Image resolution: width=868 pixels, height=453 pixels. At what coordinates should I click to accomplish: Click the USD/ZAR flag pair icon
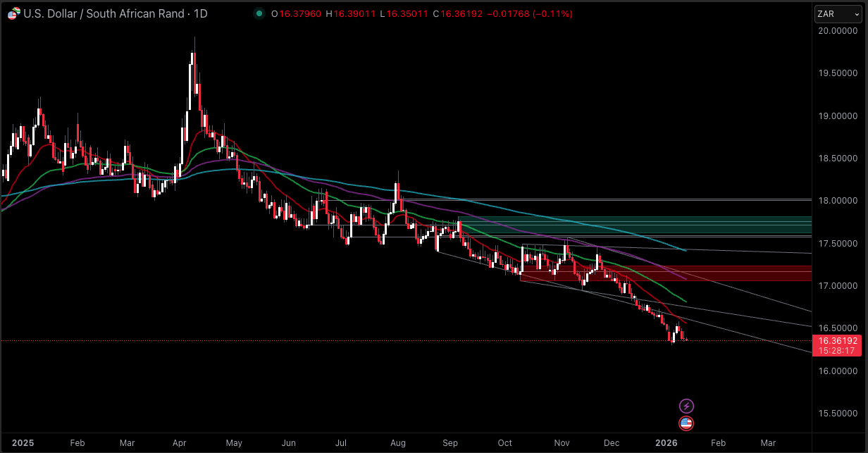13,13
